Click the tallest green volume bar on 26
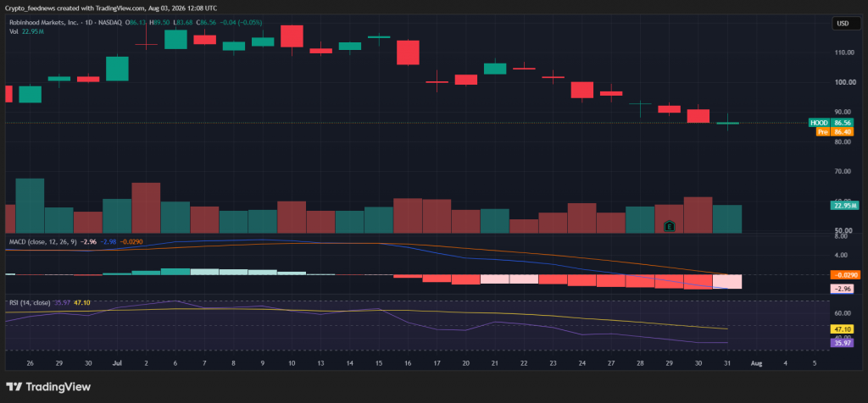 pyautogui.click(x=30, y=205)
